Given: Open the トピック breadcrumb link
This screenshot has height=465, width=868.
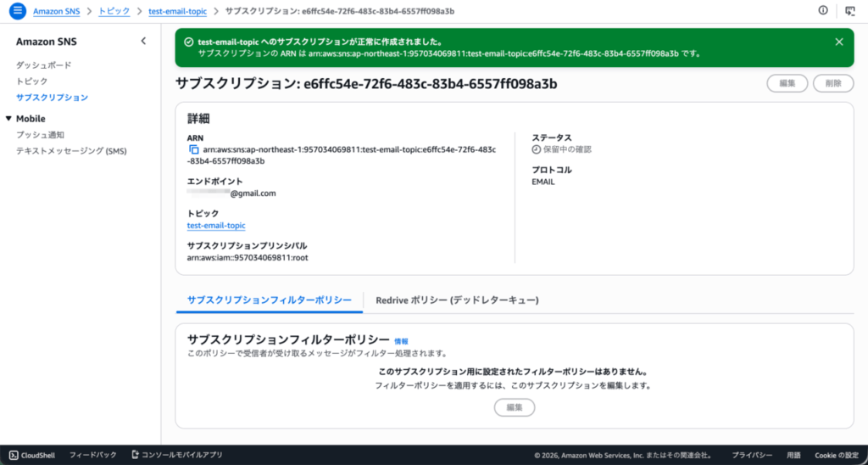Looking at the screenshot, I should pos(114,11).
